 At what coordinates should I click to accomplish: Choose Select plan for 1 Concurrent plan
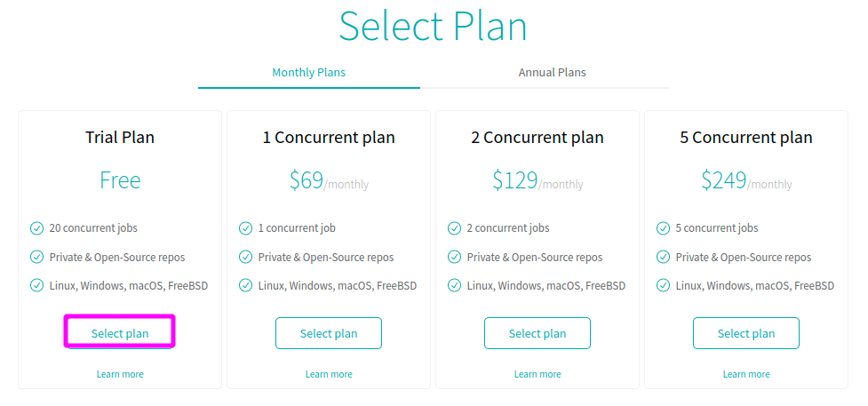(329, 333)
